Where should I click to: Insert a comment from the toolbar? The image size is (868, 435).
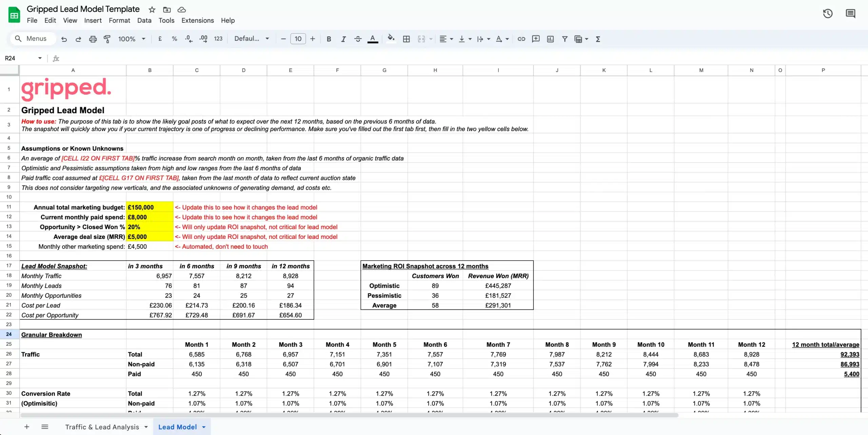pos(536,39)
